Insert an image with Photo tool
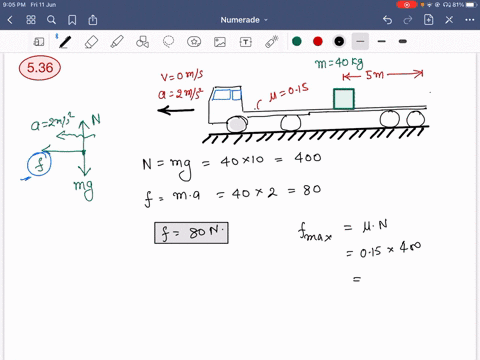Image resolution: width=480 pixels, height=360 pixels. click(220, 42)
